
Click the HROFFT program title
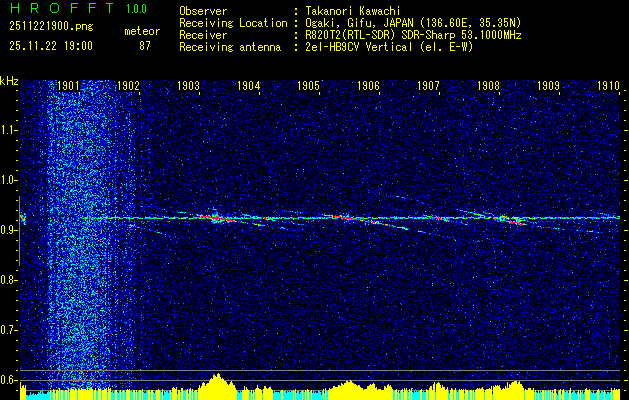pos(62,8)
